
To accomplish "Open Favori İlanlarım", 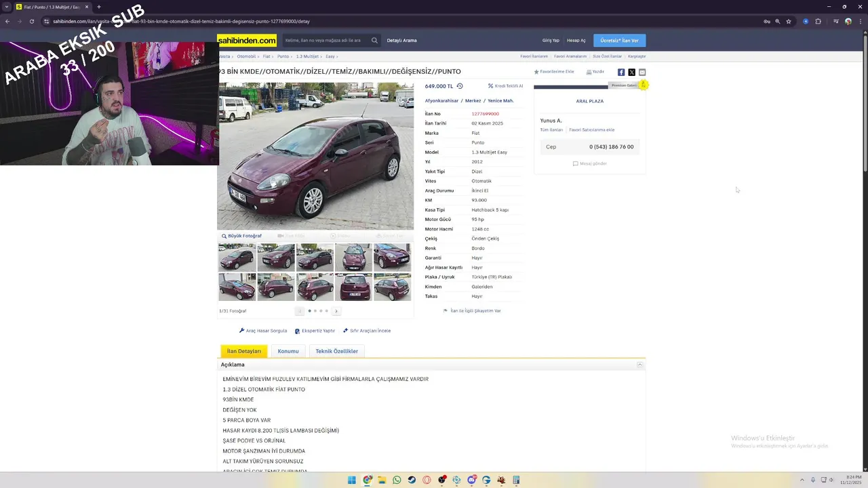I will pyautogui.click(x=534, y=56).
